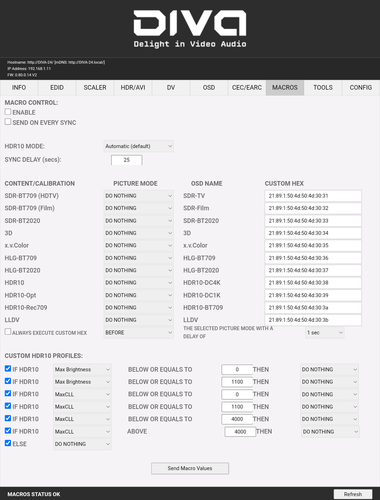Open the ELSE row DO NOTHING dropdown
Screen dimensions: 380x500
click(82, 444)
